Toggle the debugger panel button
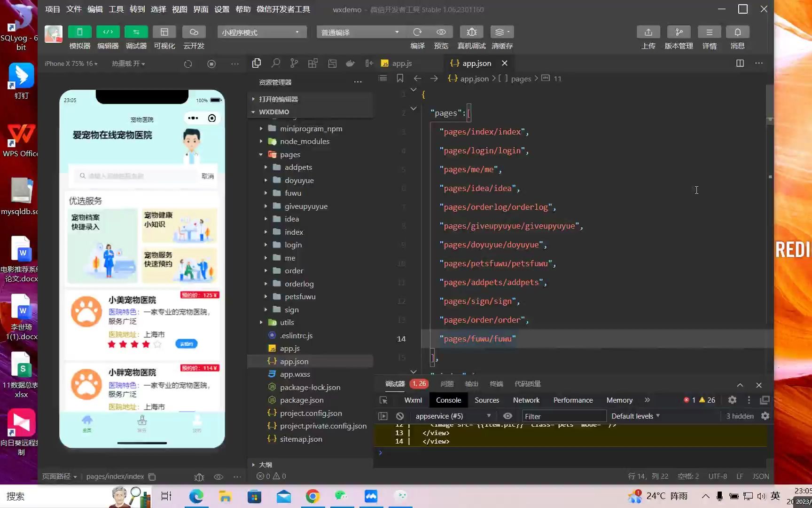Viewport: 812px width, 508px height. tap(136, 32)
